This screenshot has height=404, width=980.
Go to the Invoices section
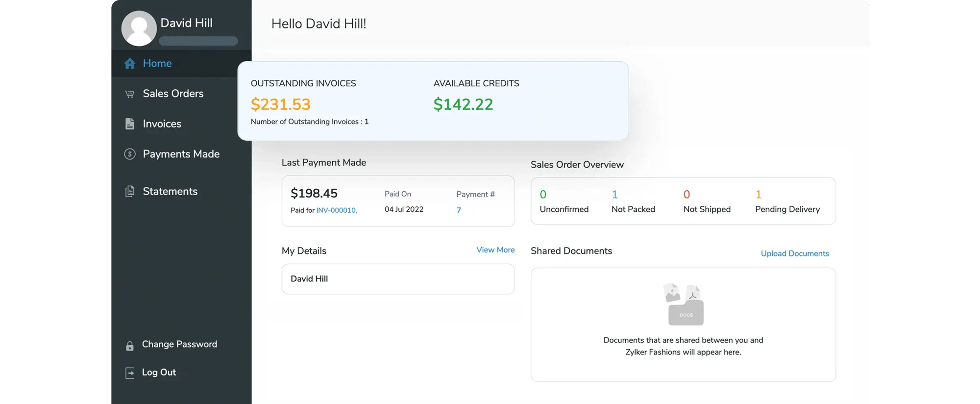162,124
